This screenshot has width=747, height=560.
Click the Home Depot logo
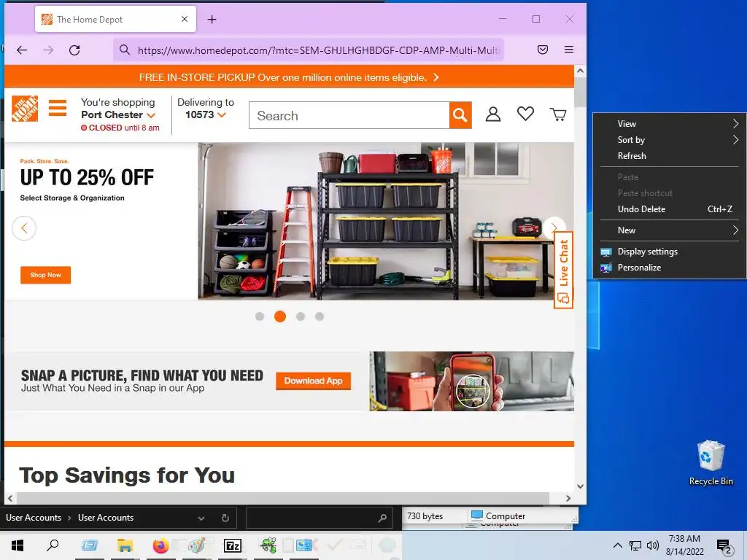tap(25, 109)
